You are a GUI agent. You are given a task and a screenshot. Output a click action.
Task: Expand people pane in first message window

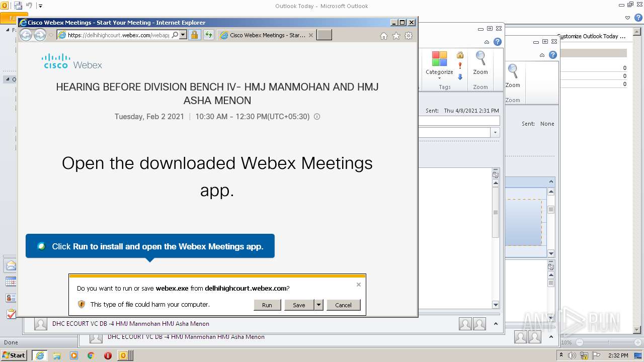pyautogui.click(x=496, y=324)
